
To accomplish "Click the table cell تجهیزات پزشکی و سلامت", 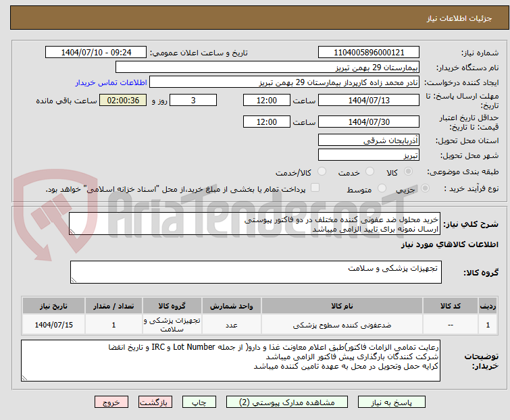I will click(172, 324).
